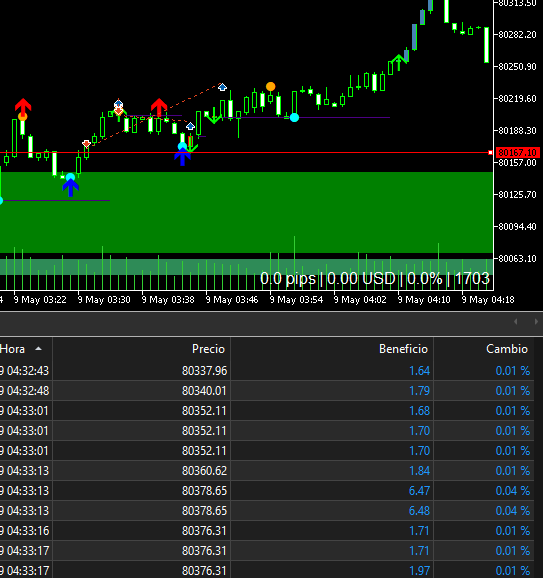Click the profit value 1.68

tap(420, 411)
